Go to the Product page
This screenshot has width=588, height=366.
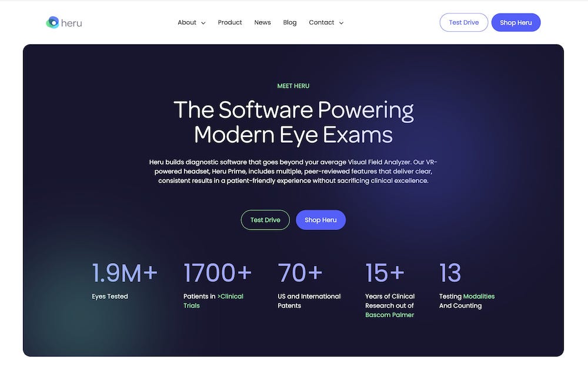coord(230,22)
